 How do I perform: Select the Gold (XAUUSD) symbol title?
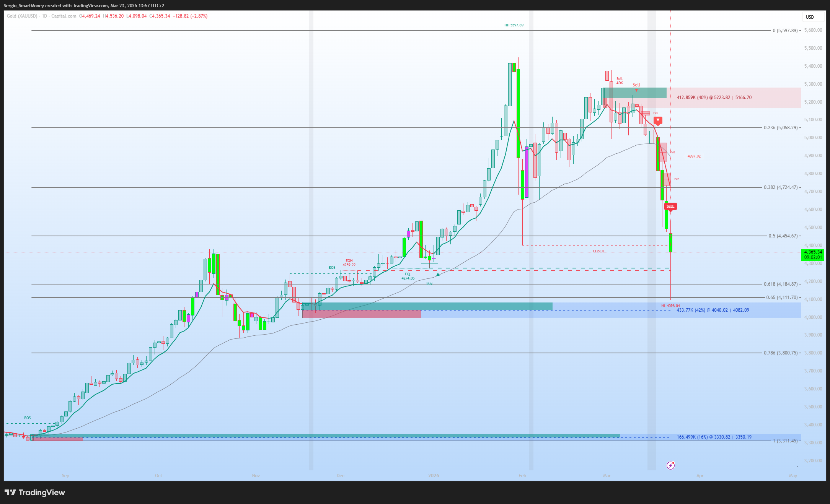point(22,16)
